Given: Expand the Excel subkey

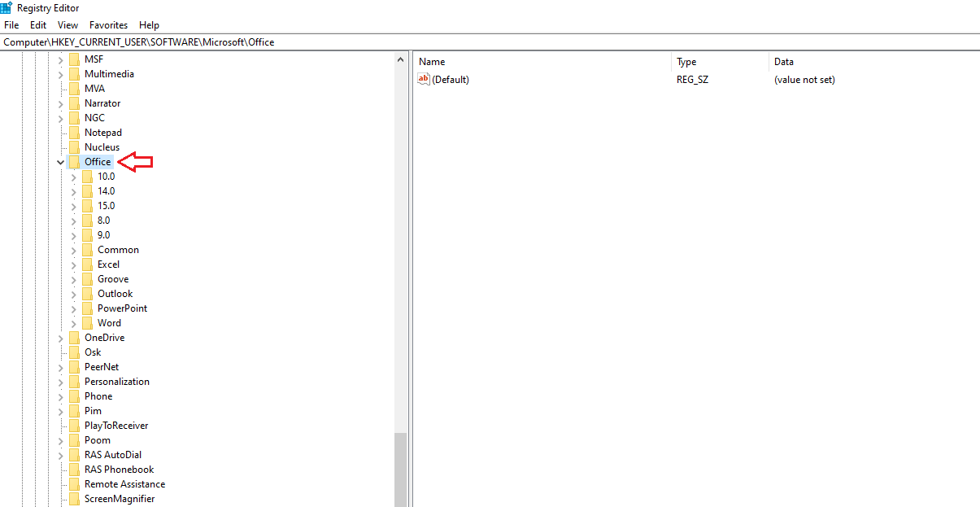Looking at the screenshot, I should pyautogui.click(x=74, y=264).
